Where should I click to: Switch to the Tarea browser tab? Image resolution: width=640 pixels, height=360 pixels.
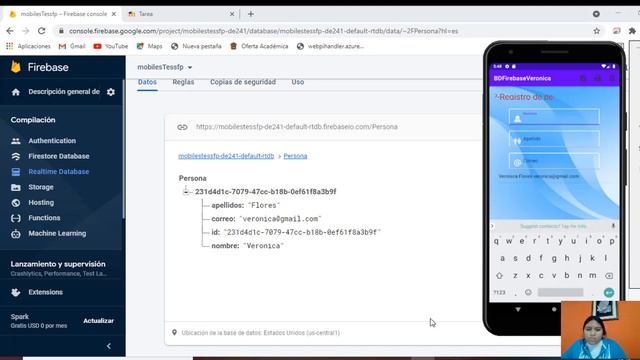pos(180,14)
